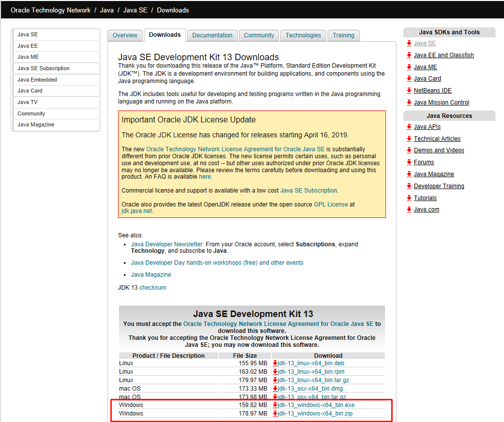The width and height of the screenshot is (504, 422).
Task: Download jdk-13_linux-x64_bin.tar.gz file link
Action: coord(314,380)
